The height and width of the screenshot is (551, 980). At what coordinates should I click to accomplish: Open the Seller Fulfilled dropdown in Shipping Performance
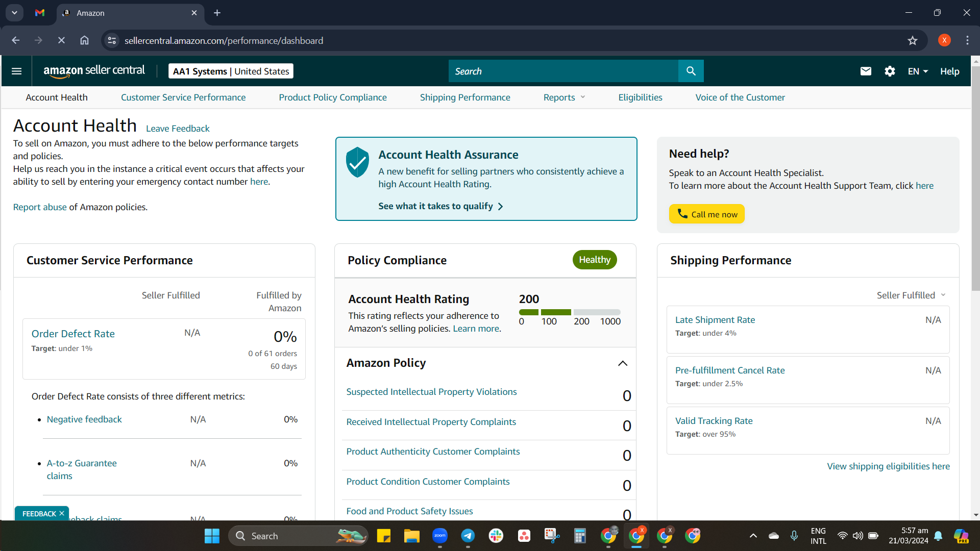[911, 295]
